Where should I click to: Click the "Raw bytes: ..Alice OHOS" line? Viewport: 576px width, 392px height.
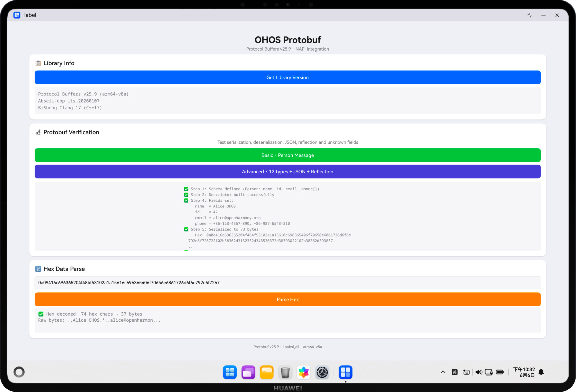pos(99,320)
